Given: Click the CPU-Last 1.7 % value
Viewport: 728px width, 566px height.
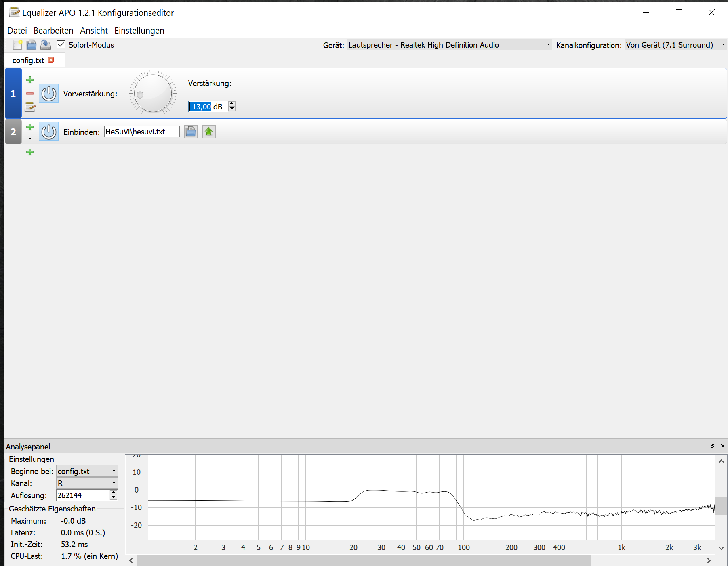Looking at the screenshot, I should pyautogui.click(x=89, y=556).
